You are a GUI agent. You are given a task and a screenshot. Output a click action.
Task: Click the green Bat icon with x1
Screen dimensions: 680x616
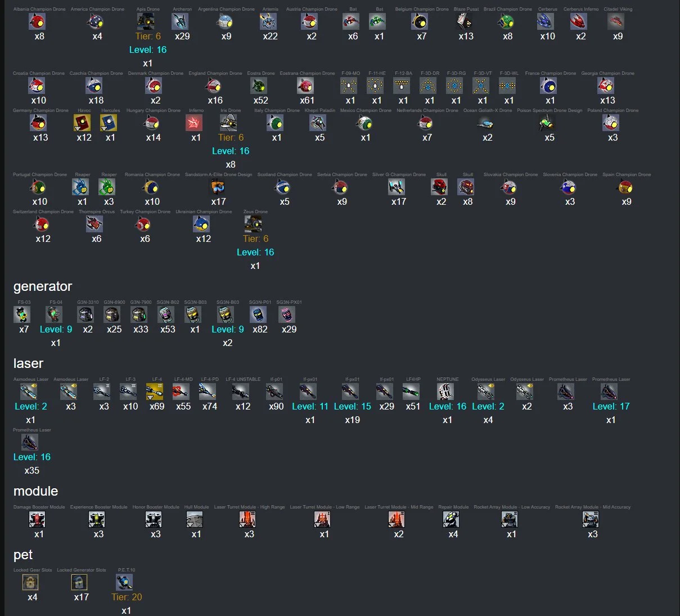click(x=377, y=21)
